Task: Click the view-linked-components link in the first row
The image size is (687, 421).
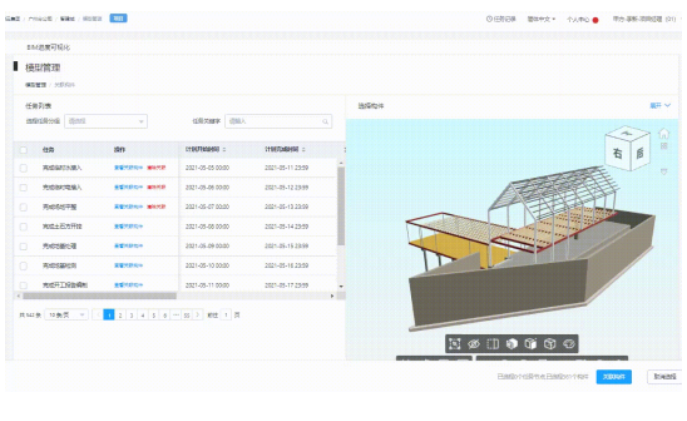Action: click(x=128, y=168)
